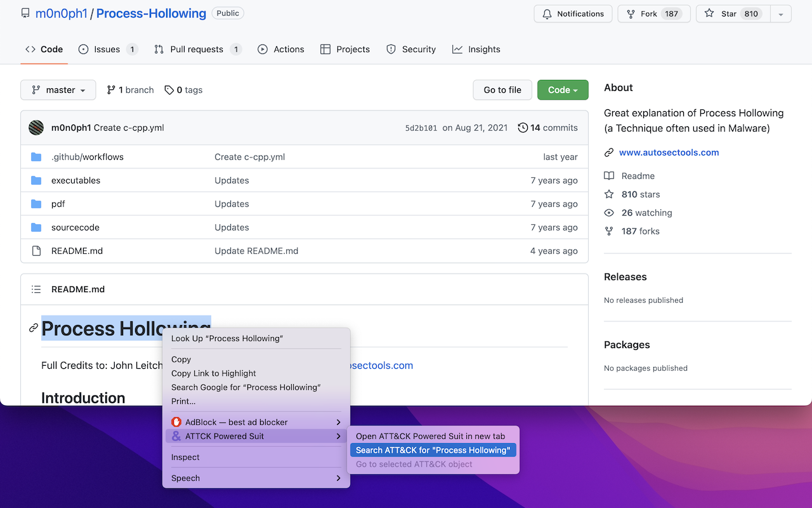Click the 'last year' timestamp for .github/workflows
Image resolution: width=812 pixels, height=508 pixels.
pyautogui.click(x=560, y=157)
